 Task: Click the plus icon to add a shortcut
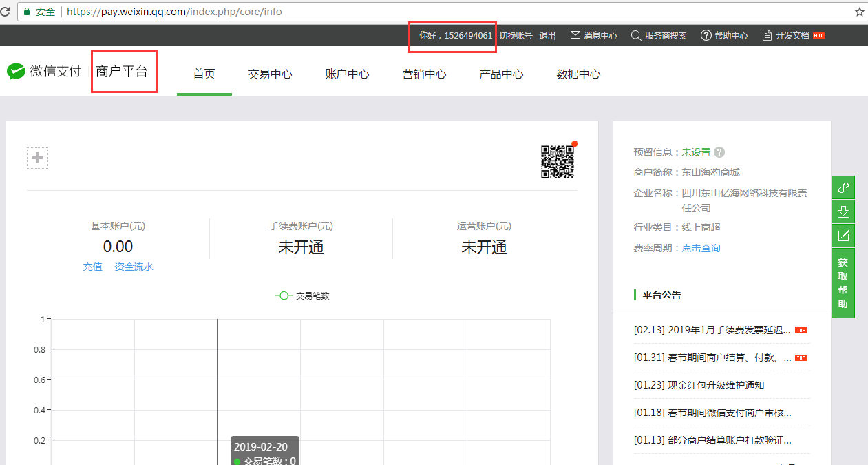point(37,158)
